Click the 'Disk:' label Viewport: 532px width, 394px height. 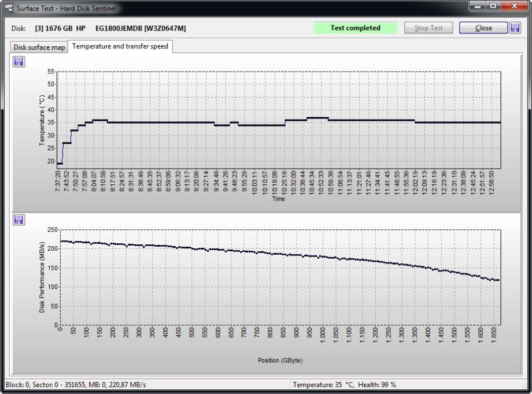[x=19, y=28]
